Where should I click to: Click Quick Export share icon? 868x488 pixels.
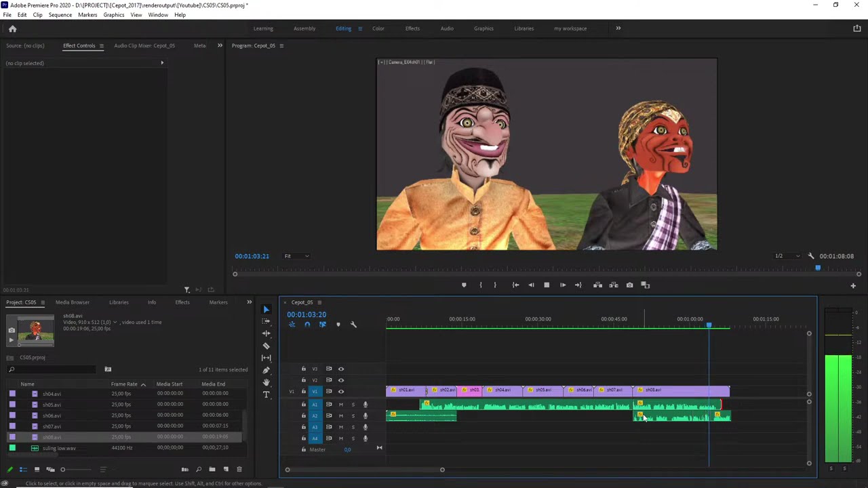click(x=857, y=28)
